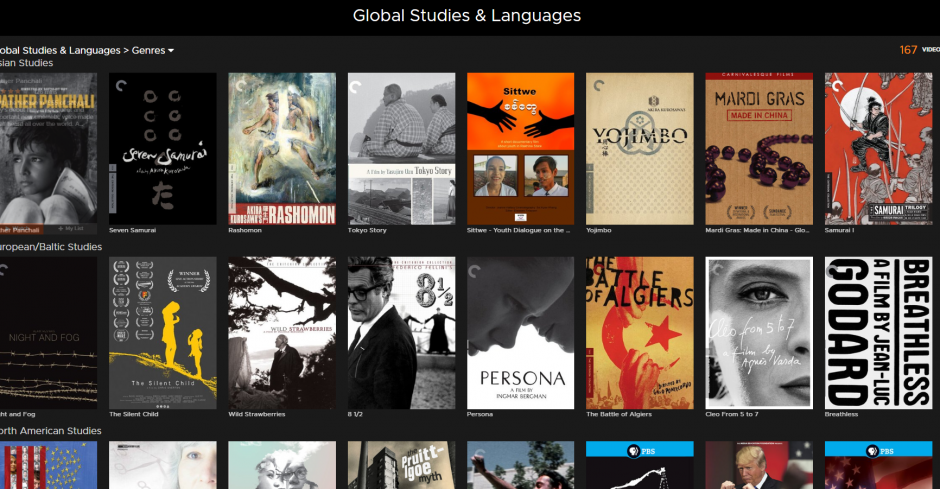Click the Rashomon title text
The height and width of the screenshot is (489, 940).
coord(245,230)
